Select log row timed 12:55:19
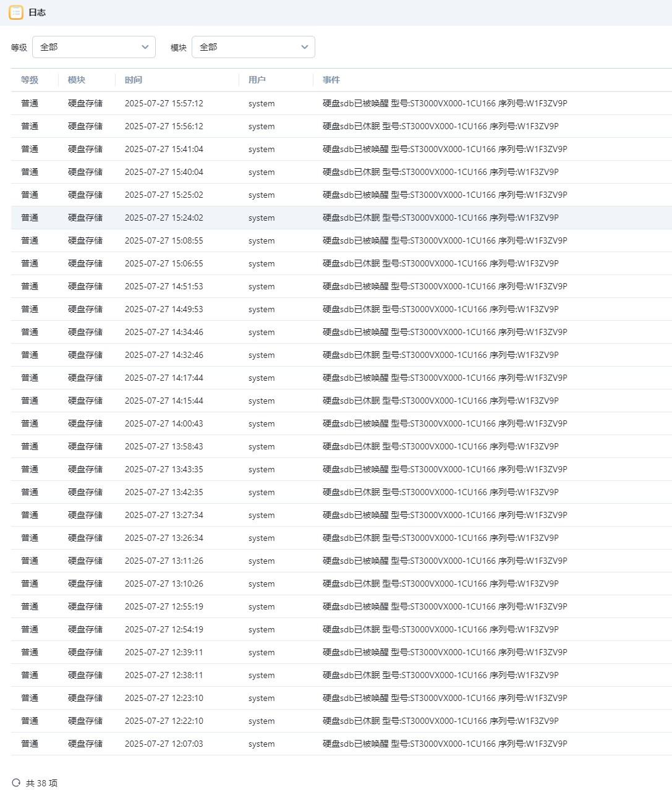Screen dimensions: 672x790 coord(341,606)
